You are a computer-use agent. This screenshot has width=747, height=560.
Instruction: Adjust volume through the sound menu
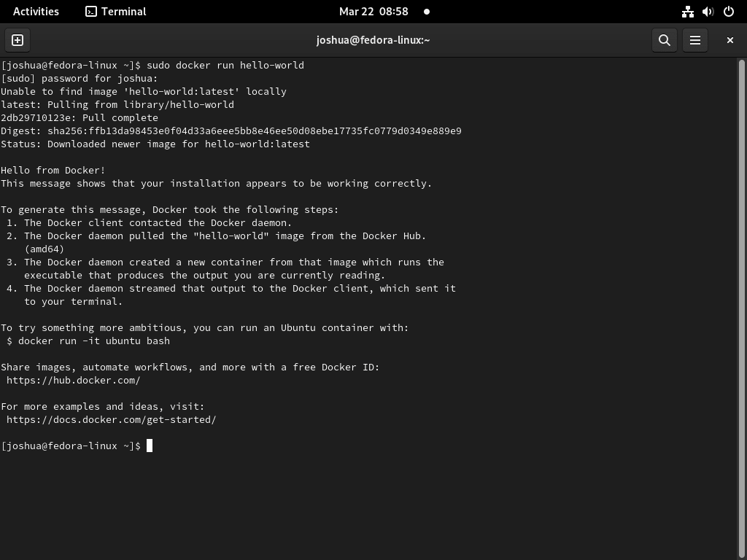(x=707, y=11)
